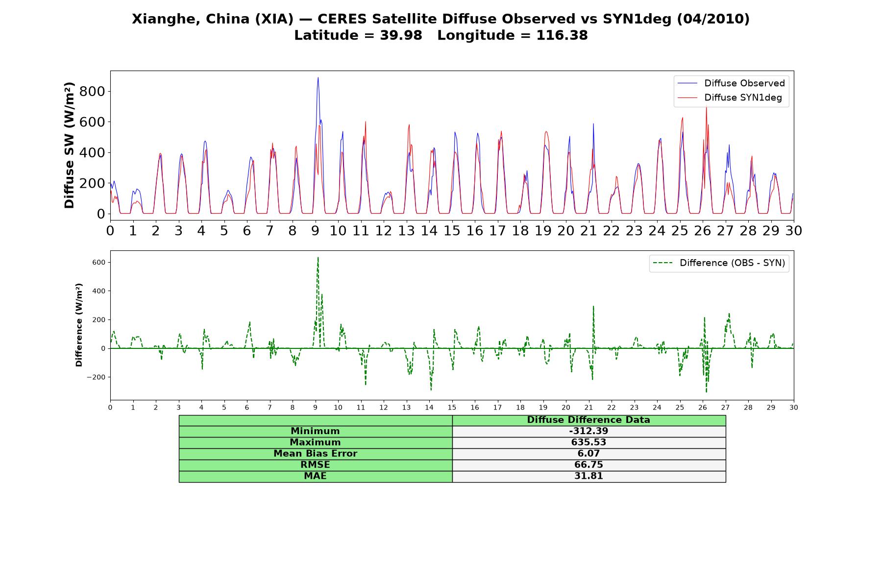This screenshot has height=588, width=882.
Task: Select the Minimum row label in table
Action: [x=315, y=431]
